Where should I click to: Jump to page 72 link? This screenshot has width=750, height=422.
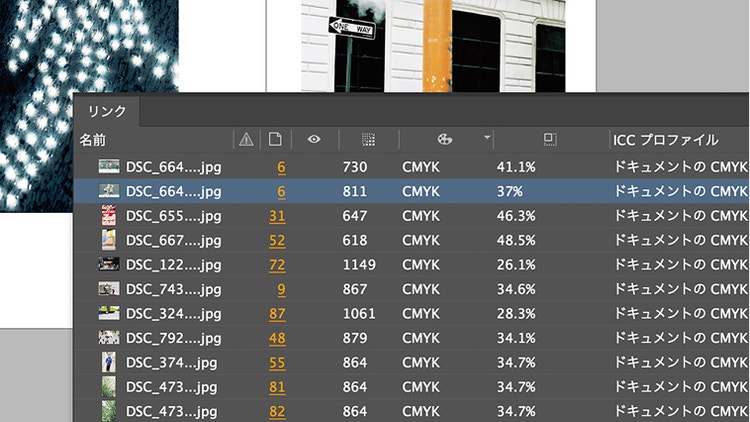tap(277, 265)
